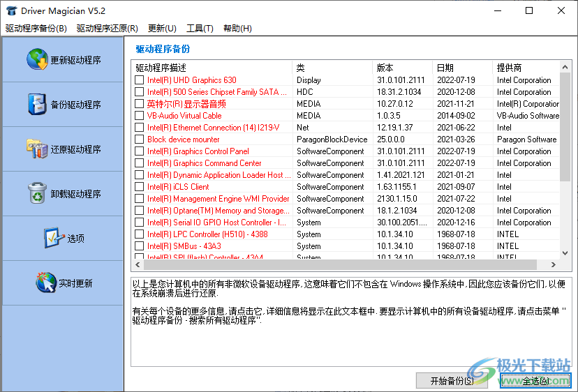Click the 还原驱动程序 restore folder icon
The image size is (578, 392).
pos(37,149)
